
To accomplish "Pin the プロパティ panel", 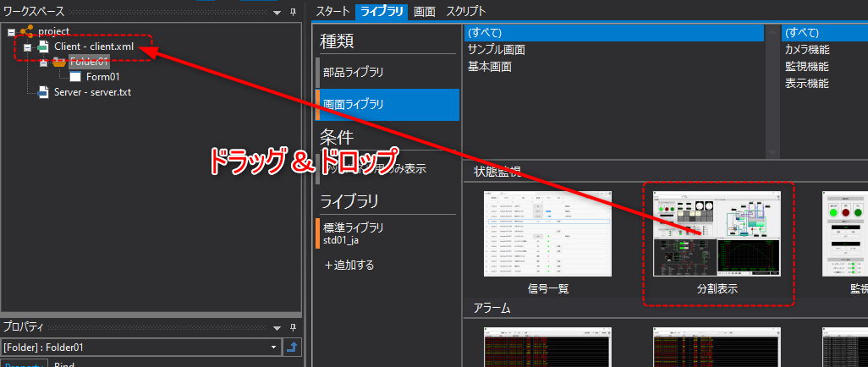I will tap(293, 326).
